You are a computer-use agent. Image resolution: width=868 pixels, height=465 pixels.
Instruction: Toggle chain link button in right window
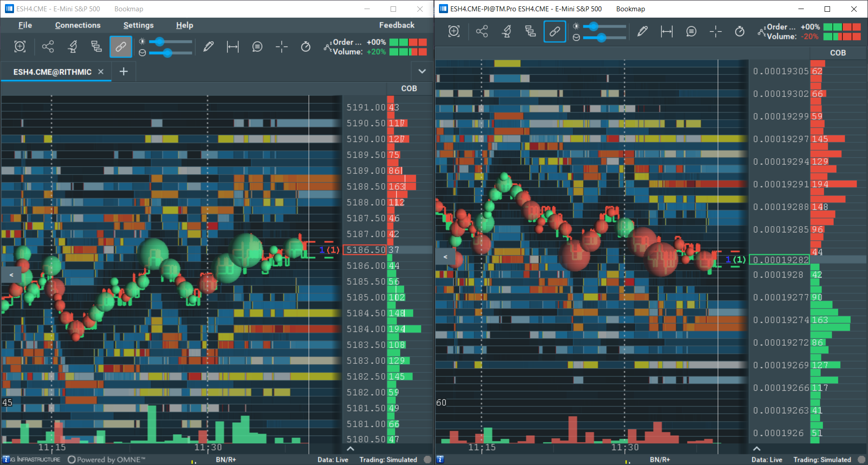tap(555, 31)
